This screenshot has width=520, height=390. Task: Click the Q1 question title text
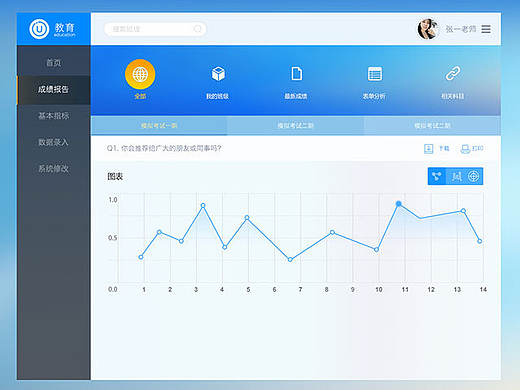[x=164, y=148]
